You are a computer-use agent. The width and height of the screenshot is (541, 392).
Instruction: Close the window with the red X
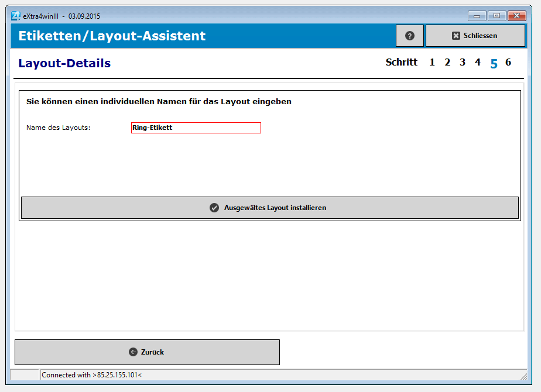point(516,16)
